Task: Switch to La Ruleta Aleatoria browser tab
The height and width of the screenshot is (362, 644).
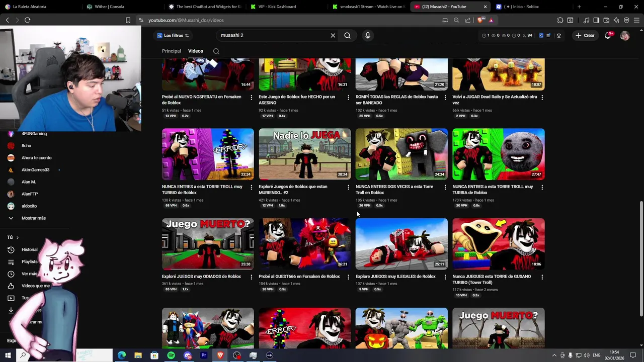Action: 40,7
